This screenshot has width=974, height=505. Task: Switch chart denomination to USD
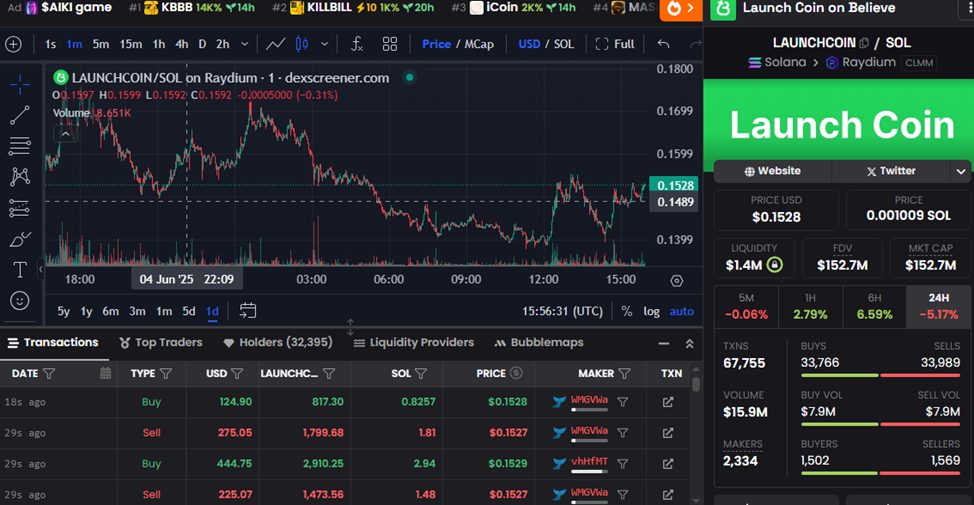[x=529, y=44]
